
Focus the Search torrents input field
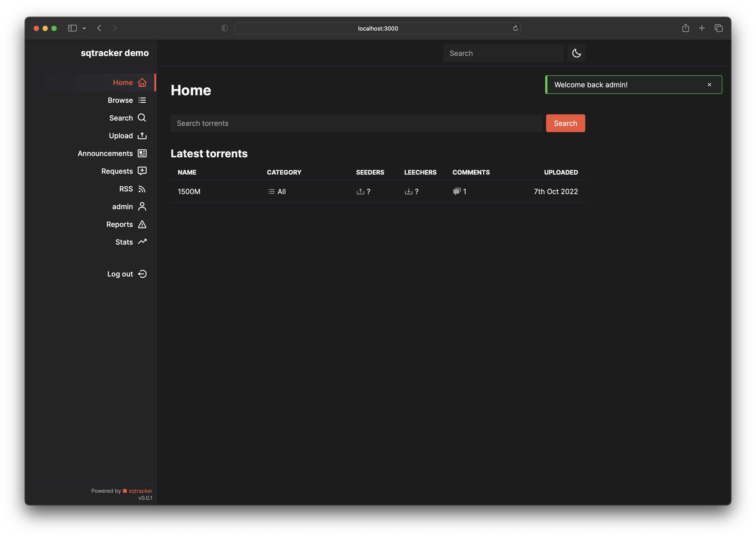coord(356,123)
